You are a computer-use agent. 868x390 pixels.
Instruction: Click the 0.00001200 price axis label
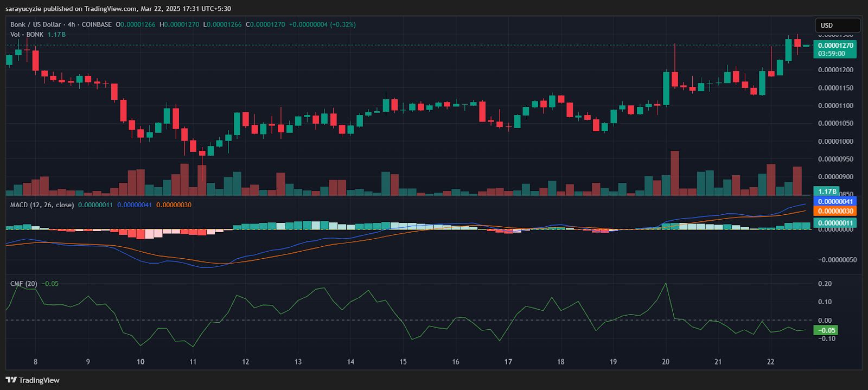(835, 70)
